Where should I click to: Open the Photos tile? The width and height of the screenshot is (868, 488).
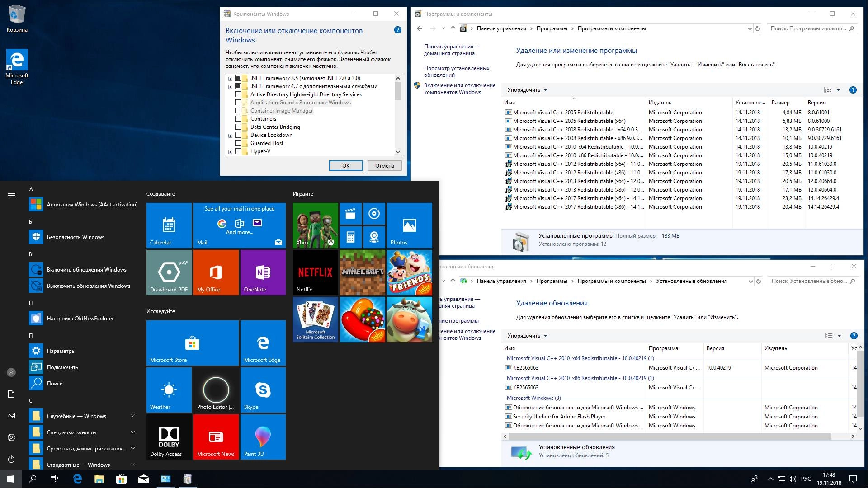[410, 225]
